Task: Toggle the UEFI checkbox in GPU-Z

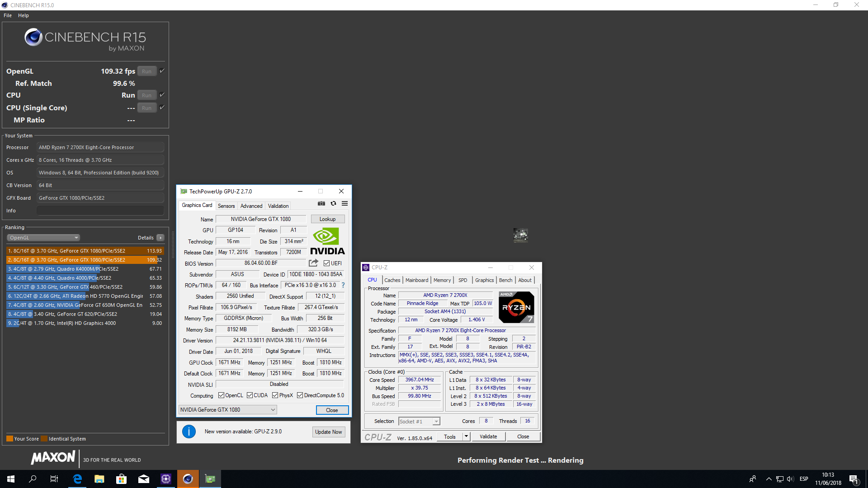Action: click(x=326, y=263)
